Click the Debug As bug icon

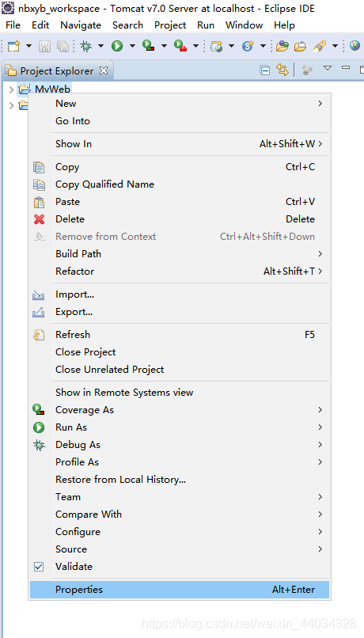[x=39, y=445]
